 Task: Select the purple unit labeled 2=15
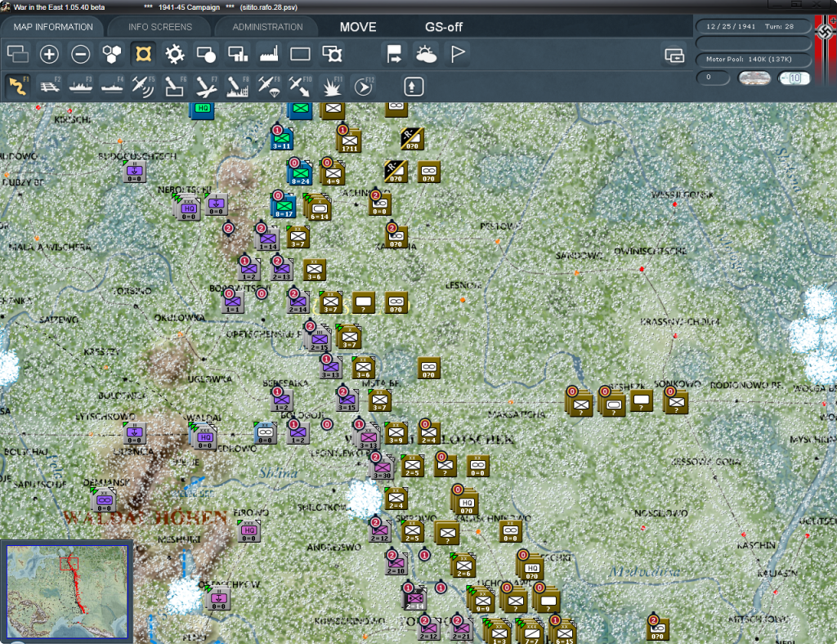[x=319, y=339]
